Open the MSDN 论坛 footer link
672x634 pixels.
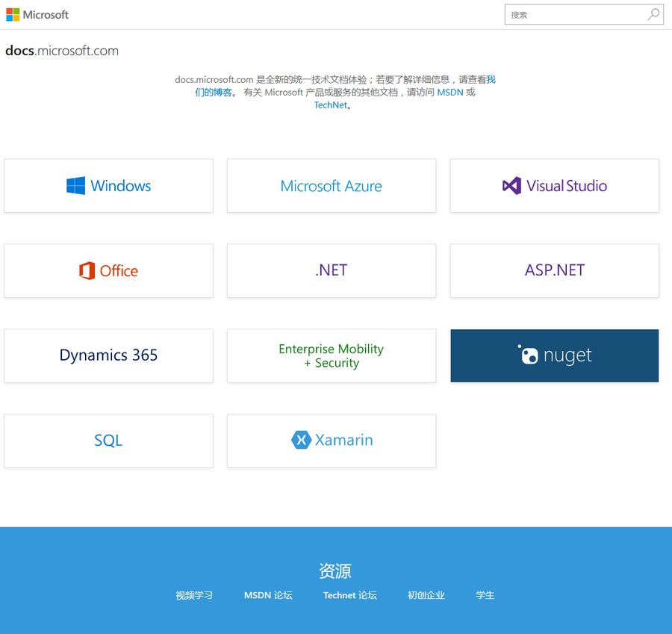(x=268, y=595)
